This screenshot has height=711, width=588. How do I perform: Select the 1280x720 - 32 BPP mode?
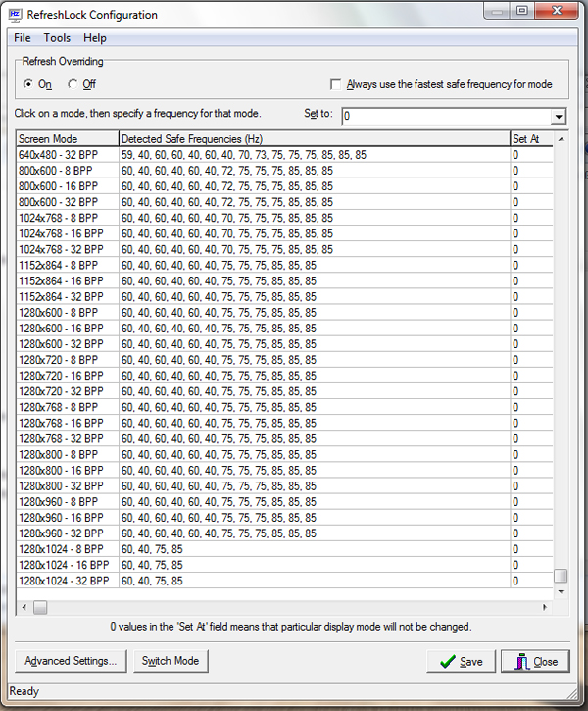pyautogui.click(x=284, y=391)
